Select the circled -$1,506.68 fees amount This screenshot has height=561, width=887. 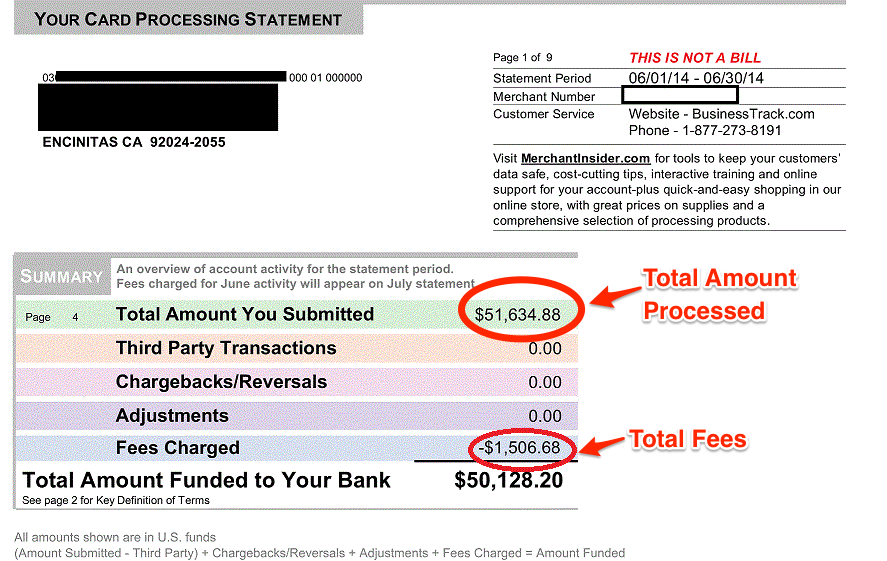pyautogui.click(x=519, y=447)
